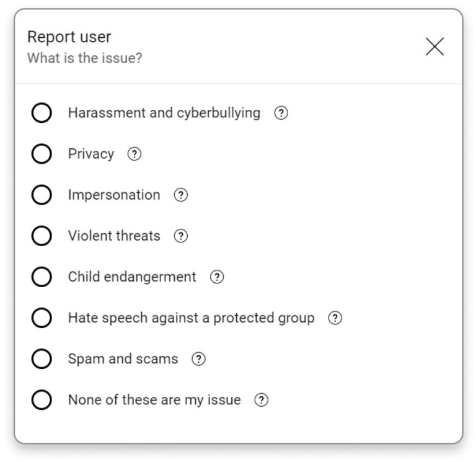
Task: Select the Impersonation radio button
Action: pos(42,195)
